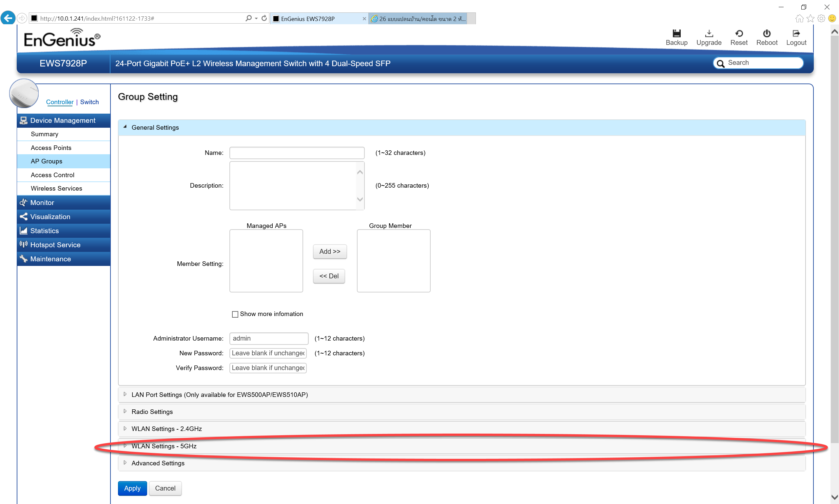Expand the Radio Settings section
Viewport: 839px width, 504px height.
[x=461, y=412]
